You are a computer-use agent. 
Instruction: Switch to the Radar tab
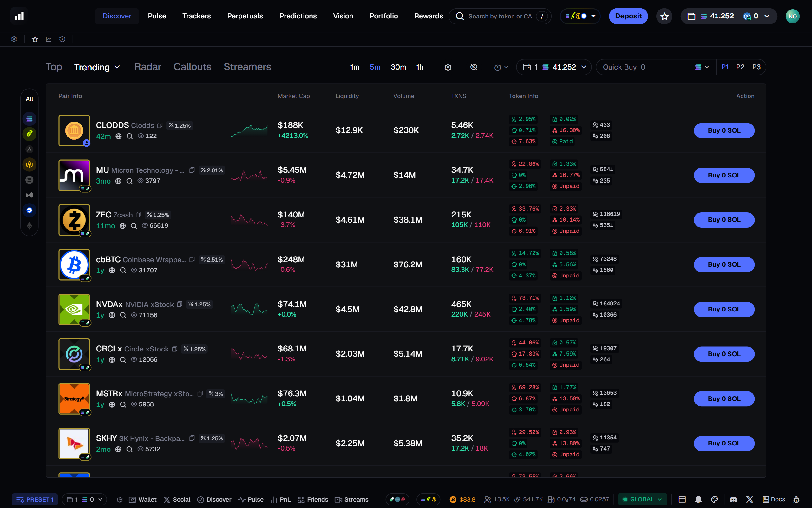[x=147, y=67]
